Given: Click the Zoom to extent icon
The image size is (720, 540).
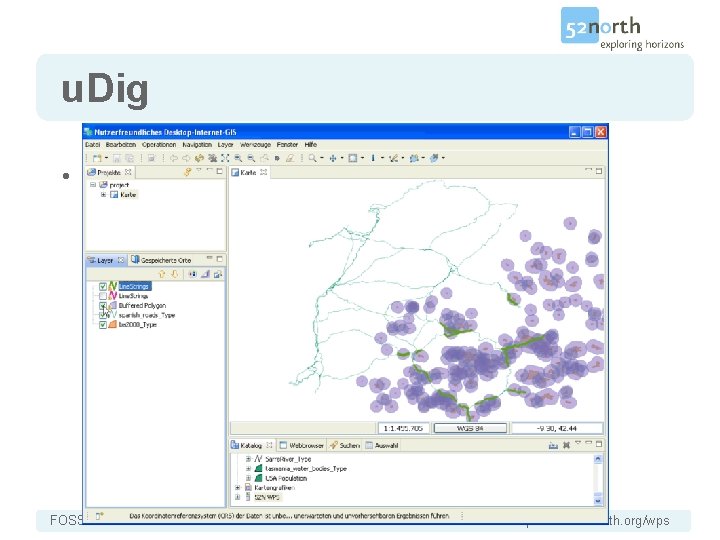Looking at the screenshot, I should (x=225, y=158).
